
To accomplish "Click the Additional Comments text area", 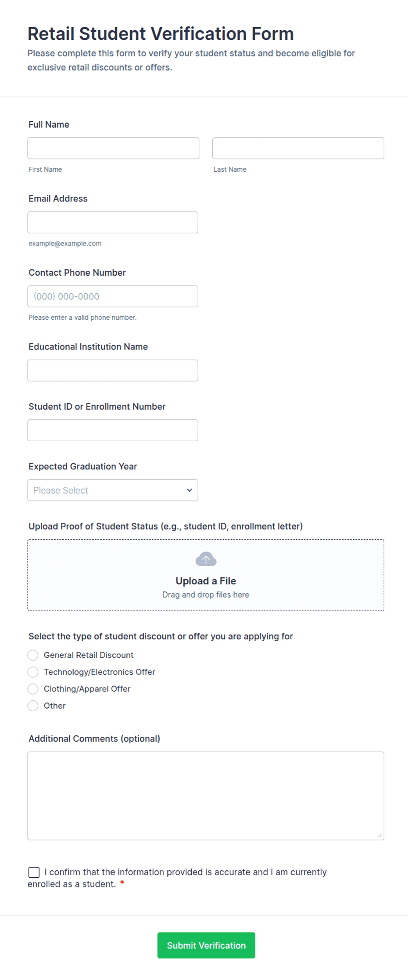I will click(x=206, y=796).
